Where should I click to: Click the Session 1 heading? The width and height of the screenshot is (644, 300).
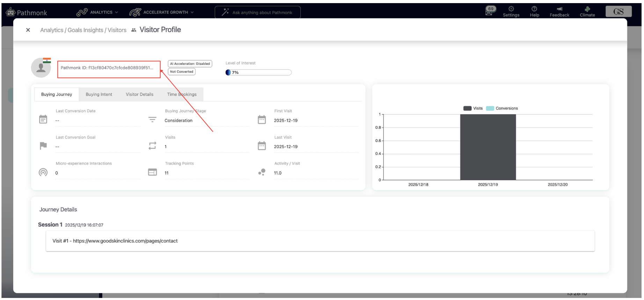(50, 225)
